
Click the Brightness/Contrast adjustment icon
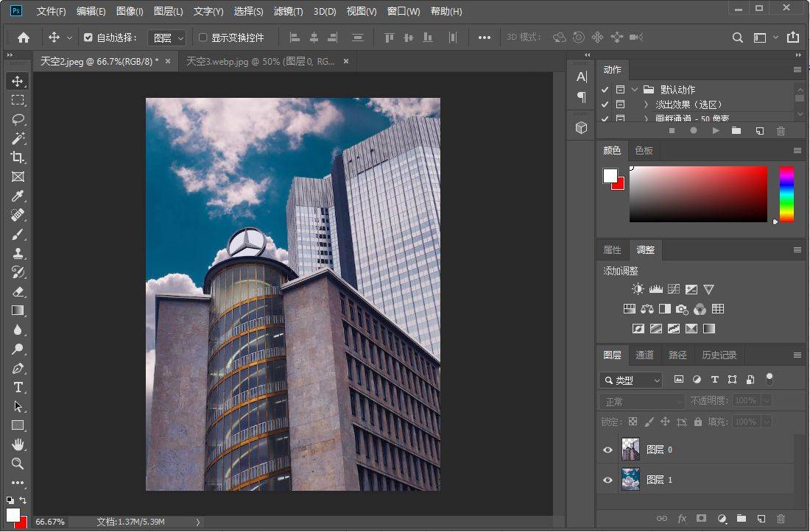click(637, 289)
